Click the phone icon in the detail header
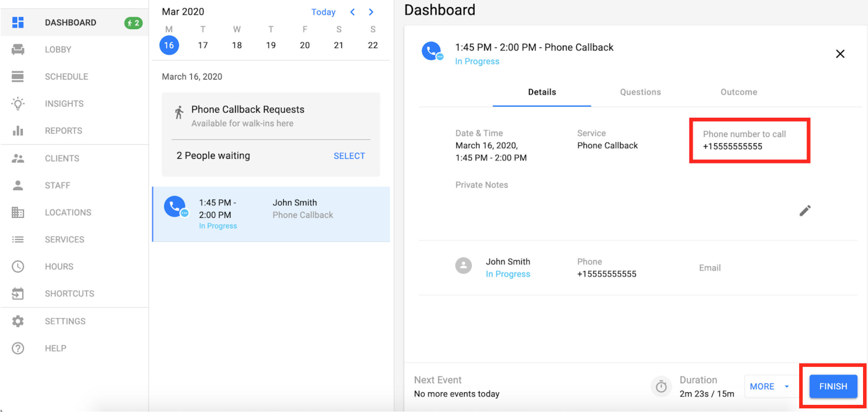This screenshot has height=413, width=868. (432, 51)
